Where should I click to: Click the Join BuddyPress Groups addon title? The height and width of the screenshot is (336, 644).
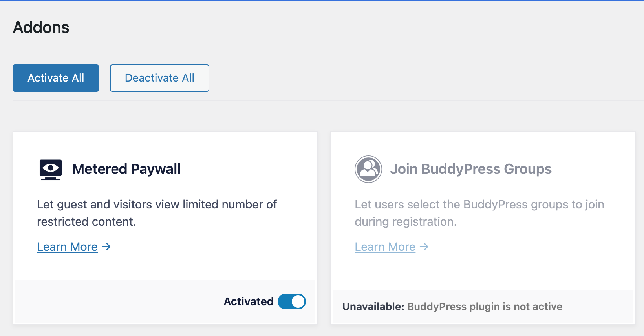click(x=470, y=169)
